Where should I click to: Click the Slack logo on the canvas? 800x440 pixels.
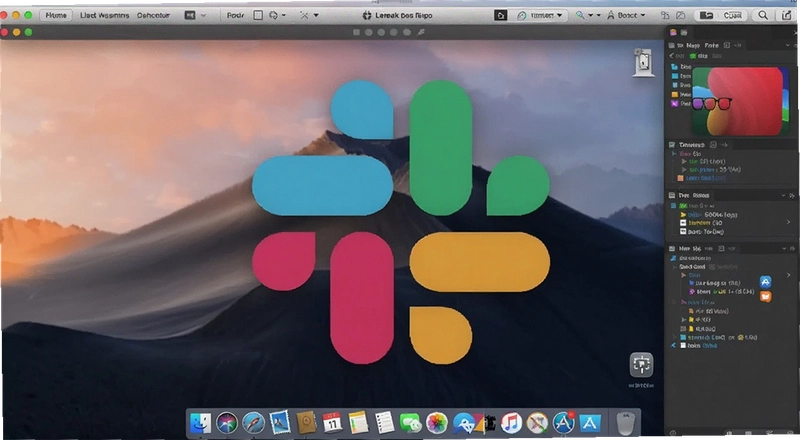click(401, 222)
